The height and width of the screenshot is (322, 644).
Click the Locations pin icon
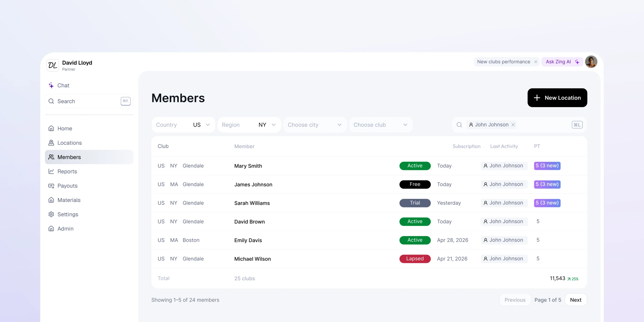click(x=51, y=143)
